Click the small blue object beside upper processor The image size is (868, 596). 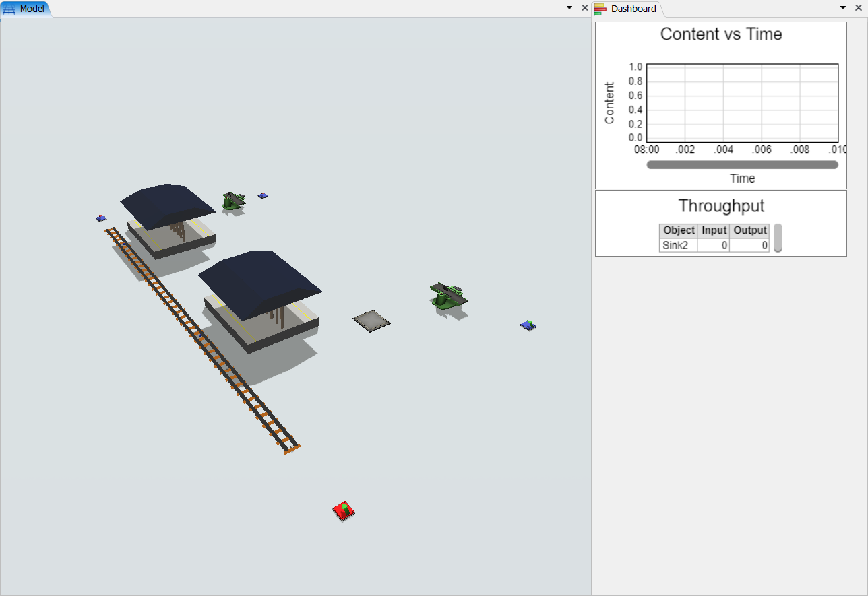(x=263, y=195)
